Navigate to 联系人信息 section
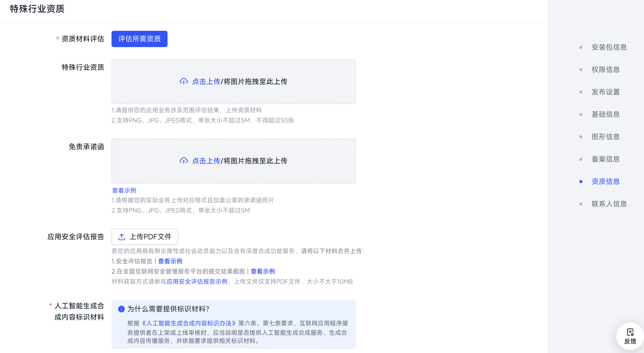Viewport: 644px width, 353px height. [x=609, y=204]
